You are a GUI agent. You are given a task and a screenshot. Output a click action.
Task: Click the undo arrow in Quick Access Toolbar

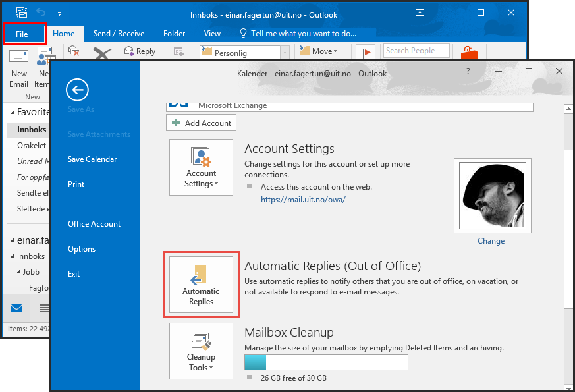(41, 13)
